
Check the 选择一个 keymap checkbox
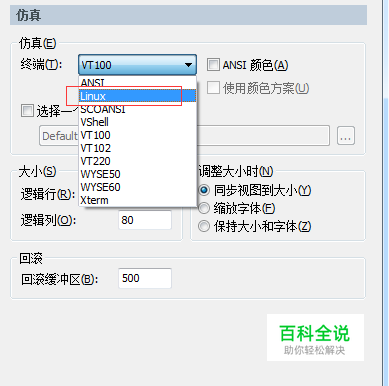coord(27,111)
